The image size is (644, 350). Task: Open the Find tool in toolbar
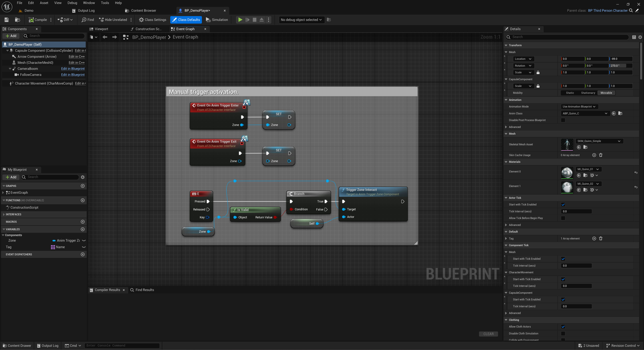point(88,20)
